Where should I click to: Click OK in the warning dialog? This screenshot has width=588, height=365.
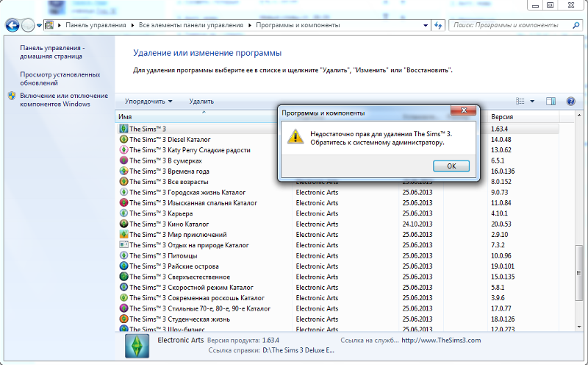pyautogui.click(x=451, y=166)
